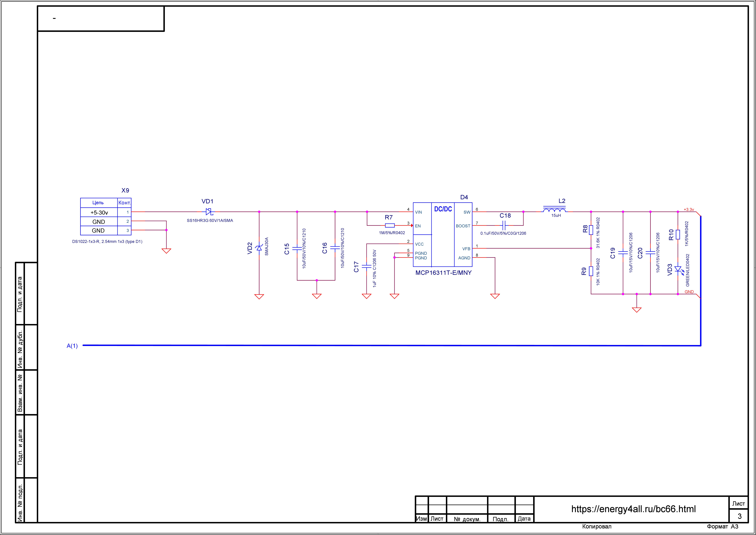Select resistor R8 symbol
This screenshot has width=756, height=535.
(x=591, y=230)
